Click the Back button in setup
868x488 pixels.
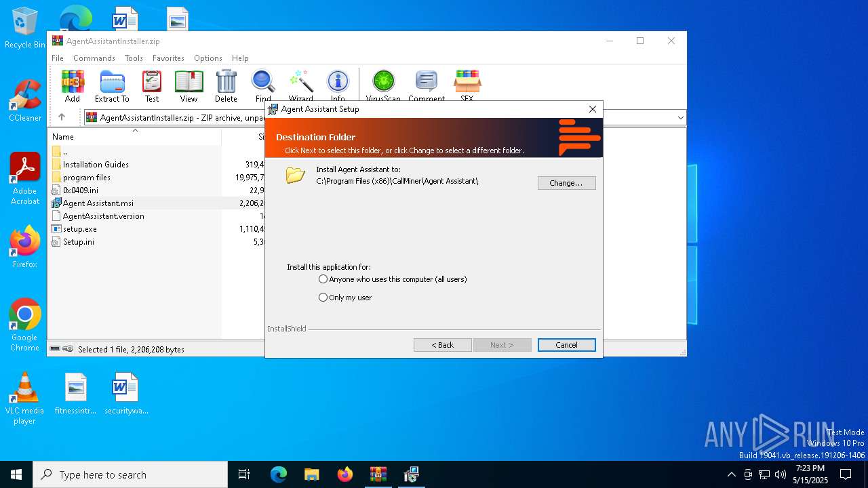pos(443,345)
